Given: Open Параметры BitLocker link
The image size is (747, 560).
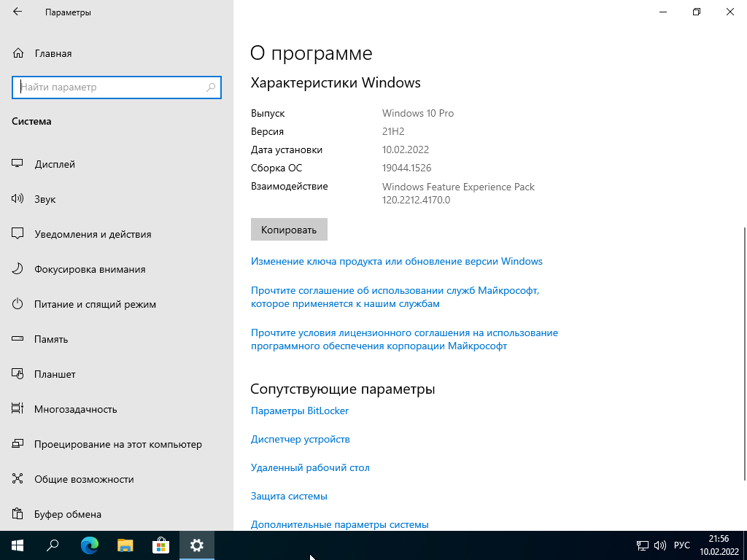Looking at the screenshot, I should tap(300, 411).
